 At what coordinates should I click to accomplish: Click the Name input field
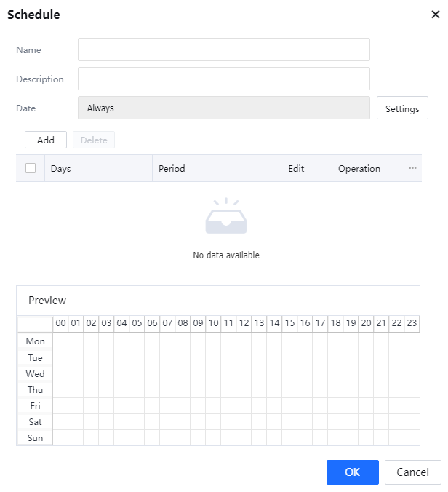pos(223,49)
